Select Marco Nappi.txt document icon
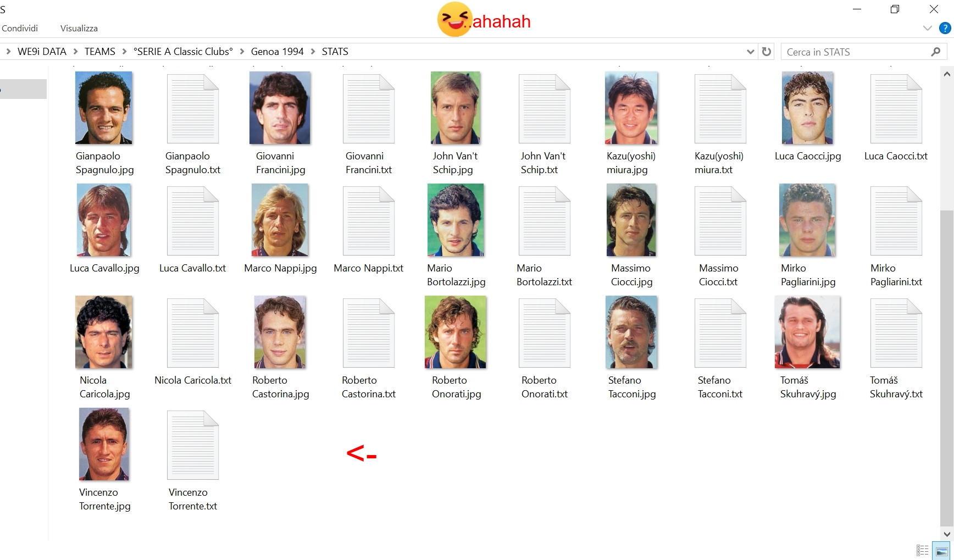This screenshot has width=954, height=560. [368, 221]
